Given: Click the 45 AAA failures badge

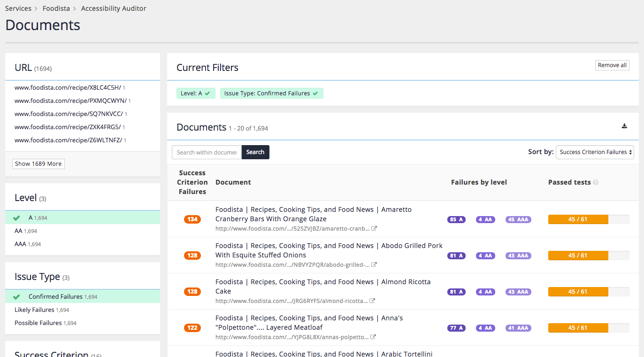Looking at the screenshot, I should click(x=518, y=219).
